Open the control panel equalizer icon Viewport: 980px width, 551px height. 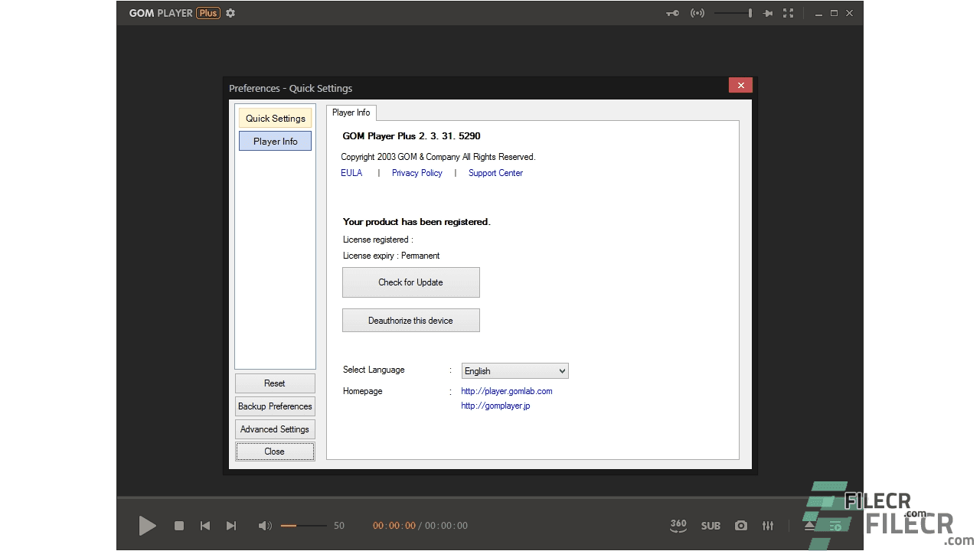pos(768,526)
